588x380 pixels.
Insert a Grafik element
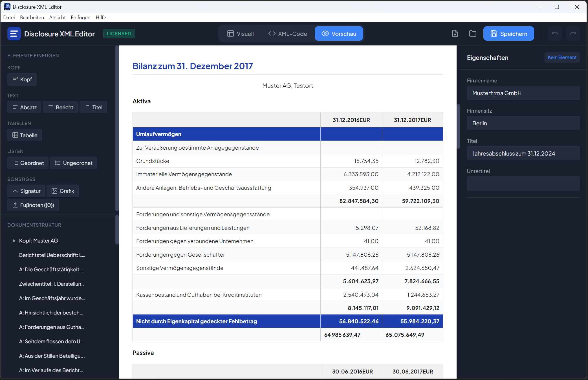tap(63, 191)
